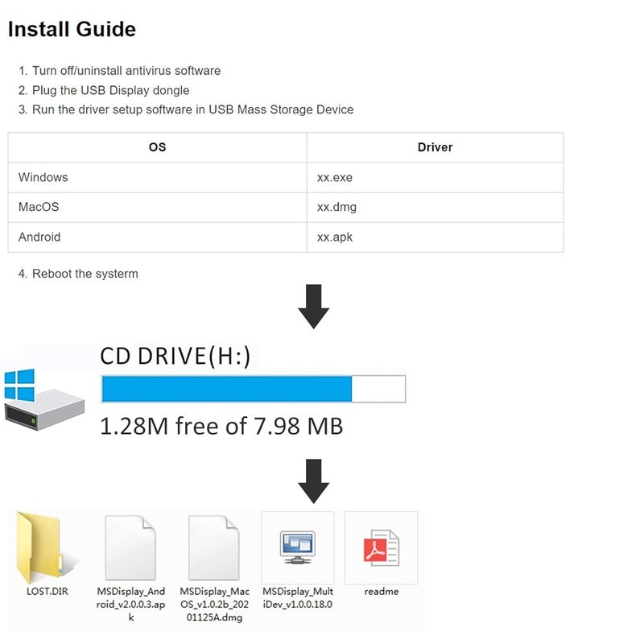Select the MSDisplay_MacOS dmg file icon
644x644 pixels.
click(214, 547)
